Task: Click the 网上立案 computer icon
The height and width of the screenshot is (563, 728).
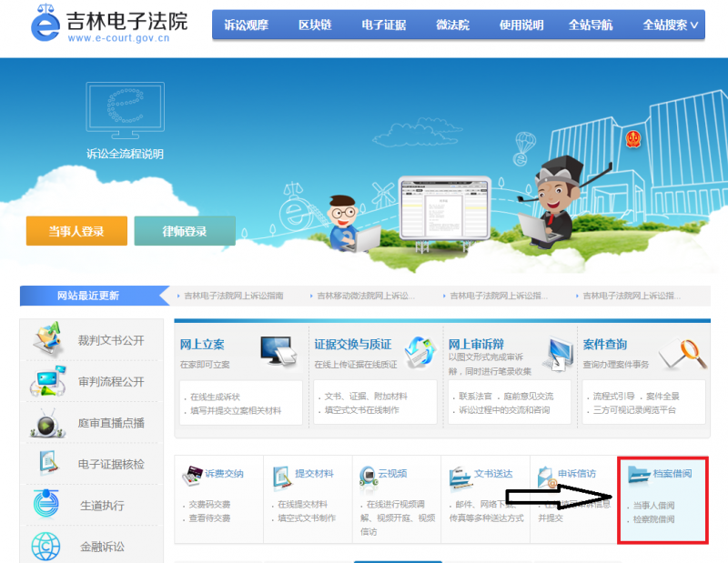Action: (278, 351)
